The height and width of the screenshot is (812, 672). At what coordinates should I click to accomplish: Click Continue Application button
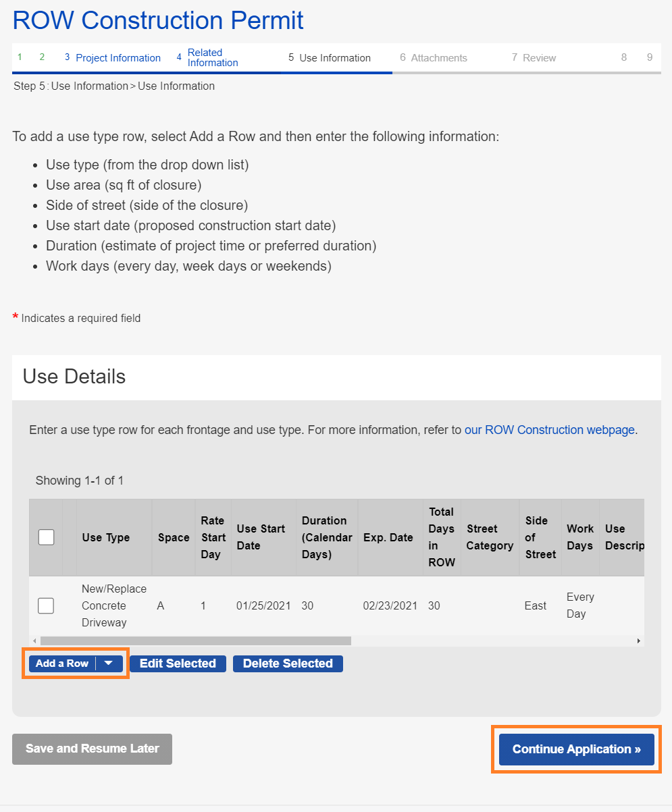point(576,749)
